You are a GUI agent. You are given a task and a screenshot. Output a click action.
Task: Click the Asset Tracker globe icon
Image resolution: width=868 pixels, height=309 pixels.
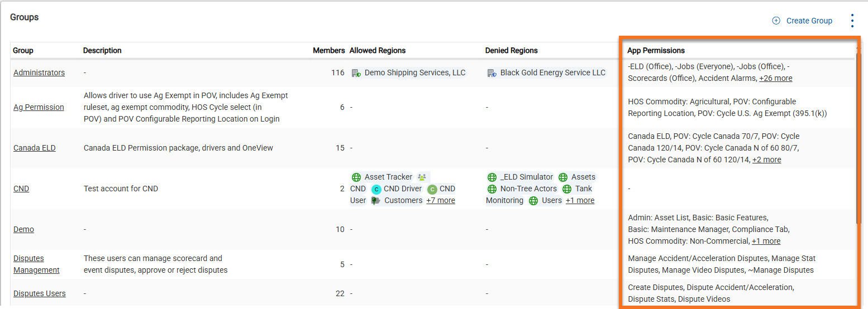356,177
